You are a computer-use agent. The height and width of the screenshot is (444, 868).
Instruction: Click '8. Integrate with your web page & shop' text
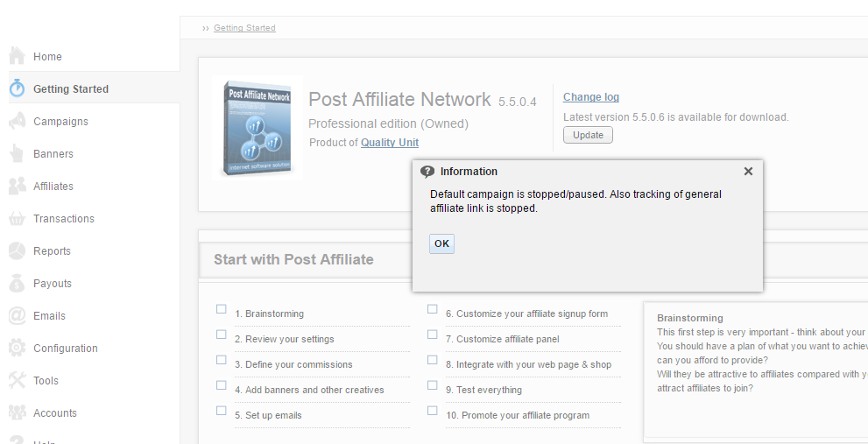point(529,364)
